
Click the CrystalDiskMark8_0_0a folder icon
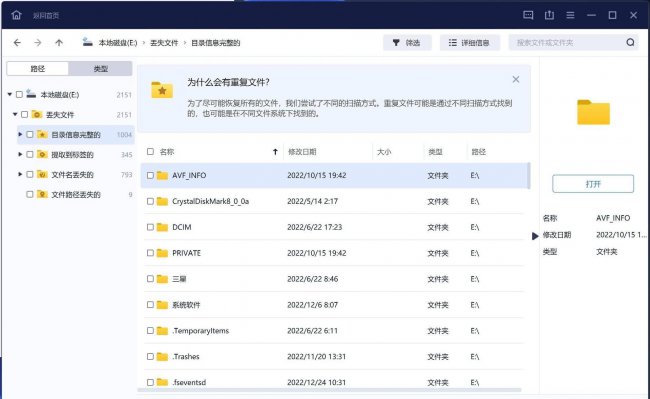pyautogui.click(x=162, y=201)
